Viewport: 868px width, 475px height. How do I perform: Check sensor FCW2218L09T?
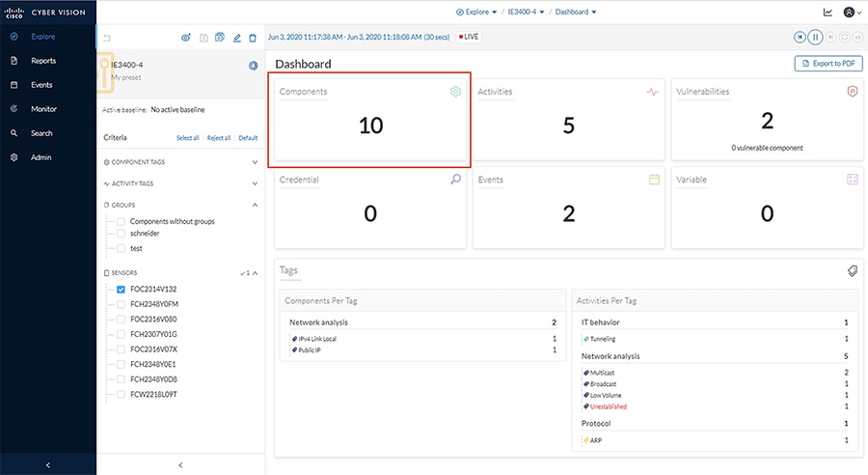tap(121, 394)
